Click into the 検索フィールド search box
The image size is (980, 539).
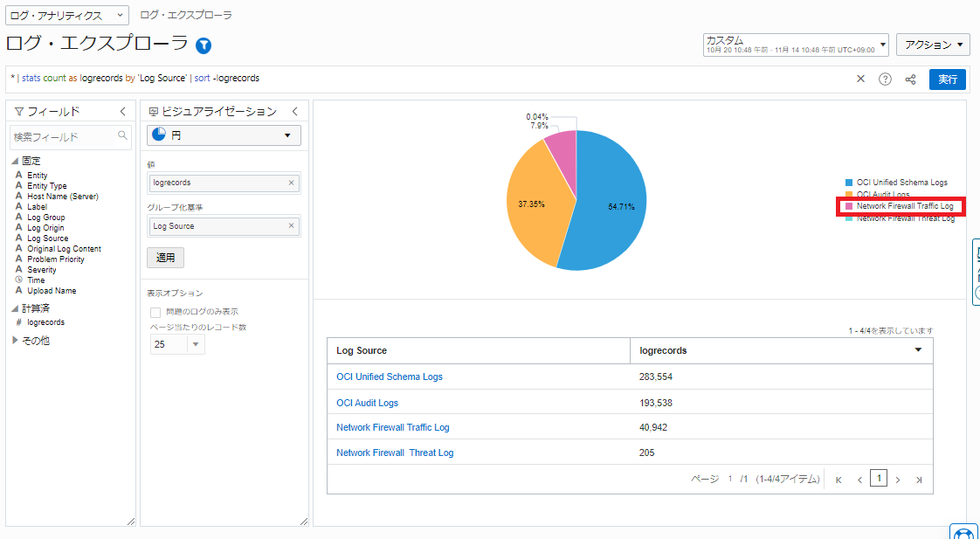point(65,136)
